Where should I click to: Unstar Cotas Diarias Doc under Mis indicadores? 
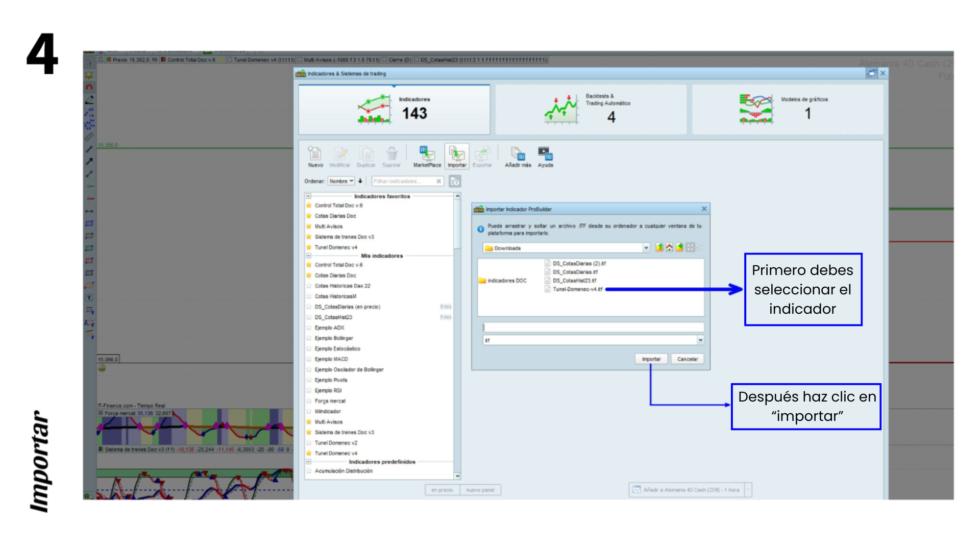coord(309,275)
